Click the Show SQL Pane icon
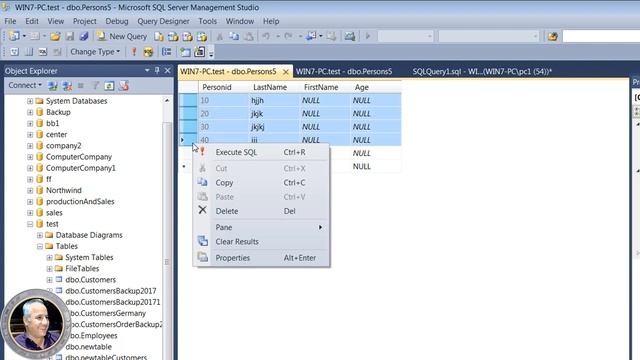Viewport: 640px width, 360px height. coord(43,52)
